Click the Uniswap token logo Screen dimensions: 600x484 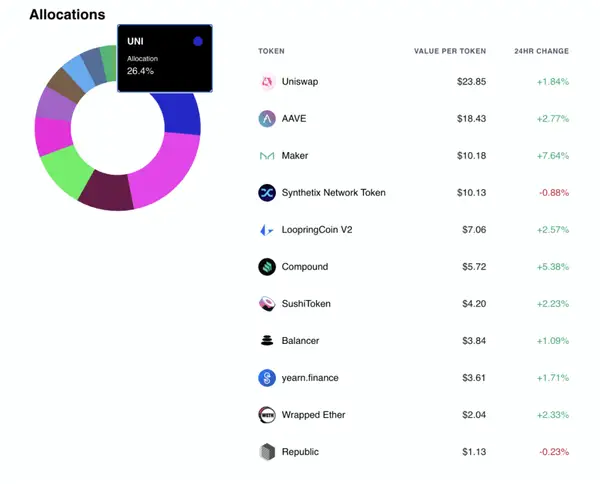pos(267,81)
